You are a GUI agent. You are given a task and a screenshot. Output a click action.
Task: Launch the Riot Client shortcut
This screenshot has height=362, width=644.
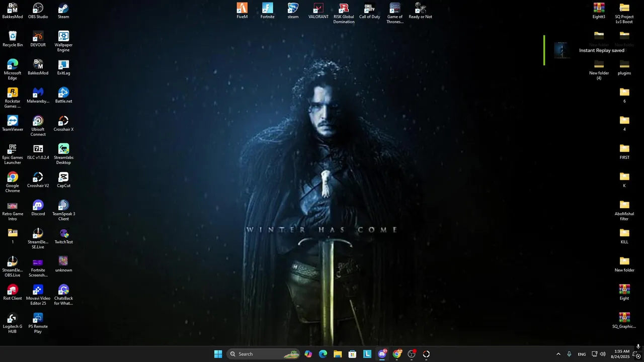[13, 293]
